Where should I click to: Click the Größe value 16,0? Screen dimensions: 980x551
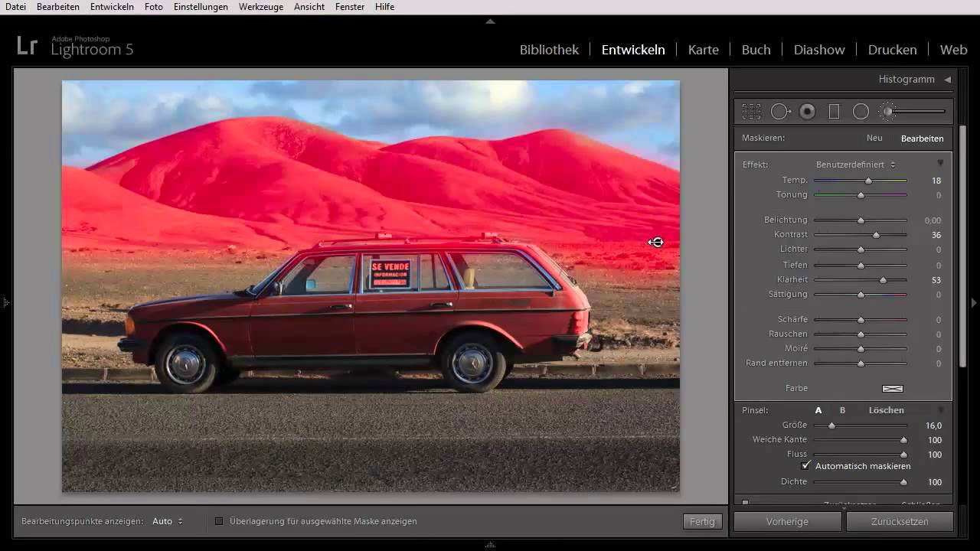pos(933,425)
